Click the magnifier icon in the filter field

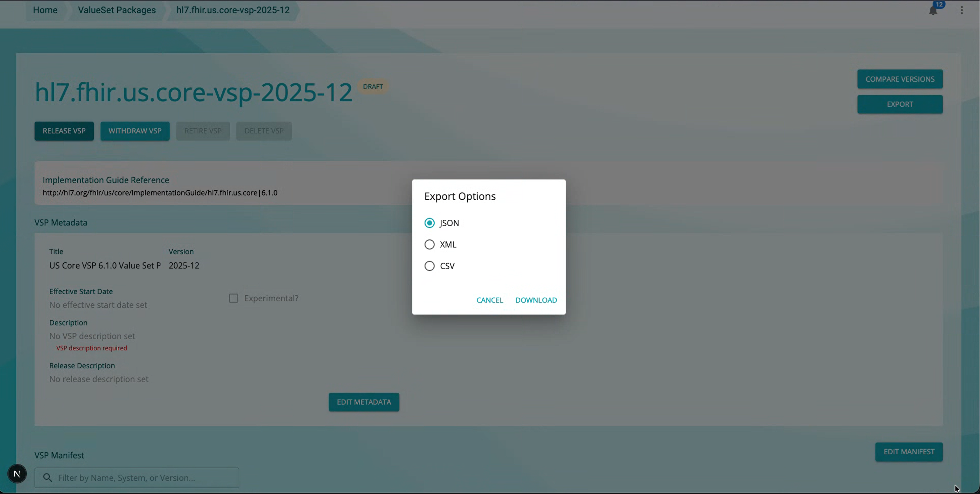(47, 477)
